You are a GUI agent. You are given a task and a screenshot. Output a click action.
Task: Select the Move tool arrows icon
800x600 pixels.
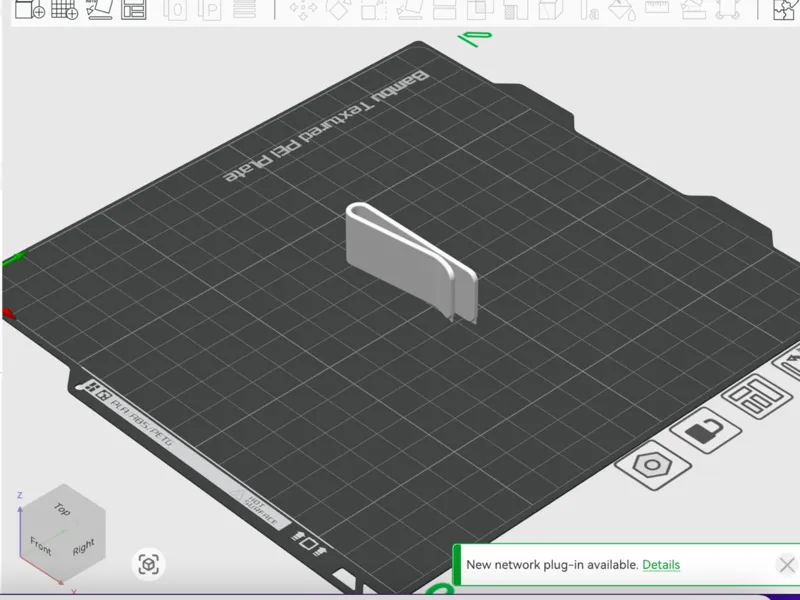pos(303,9)
